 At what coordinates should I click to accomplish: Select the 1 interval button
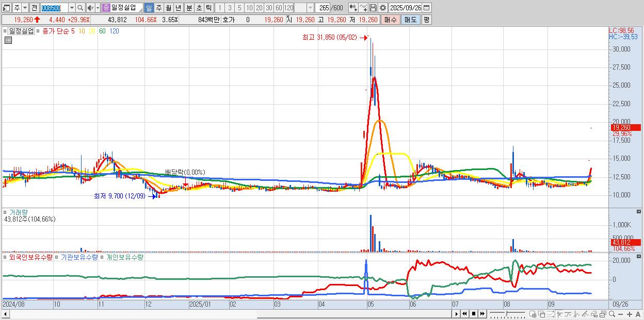[x=219, y=8]
